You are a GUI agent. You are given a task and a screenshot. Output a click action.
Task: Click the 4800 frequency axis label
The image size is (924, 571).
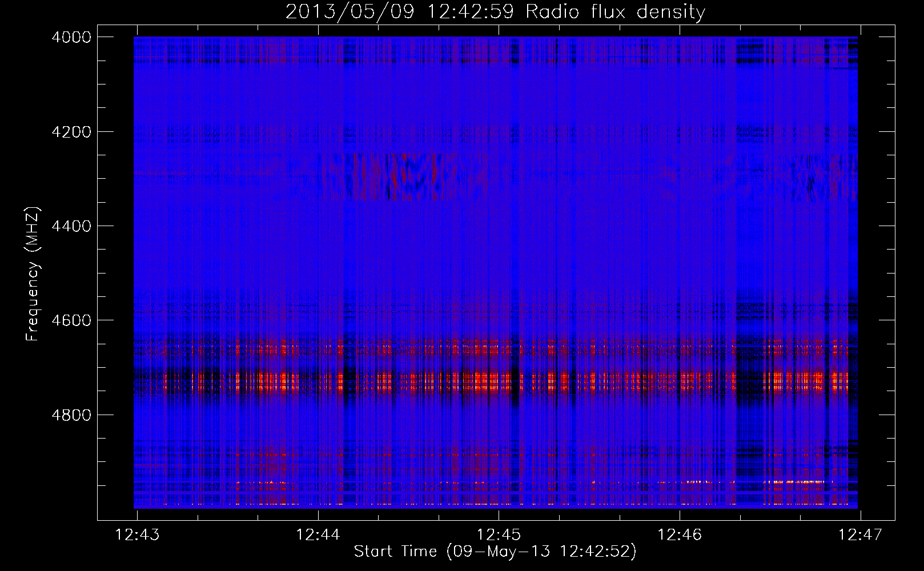coord(71,415)
